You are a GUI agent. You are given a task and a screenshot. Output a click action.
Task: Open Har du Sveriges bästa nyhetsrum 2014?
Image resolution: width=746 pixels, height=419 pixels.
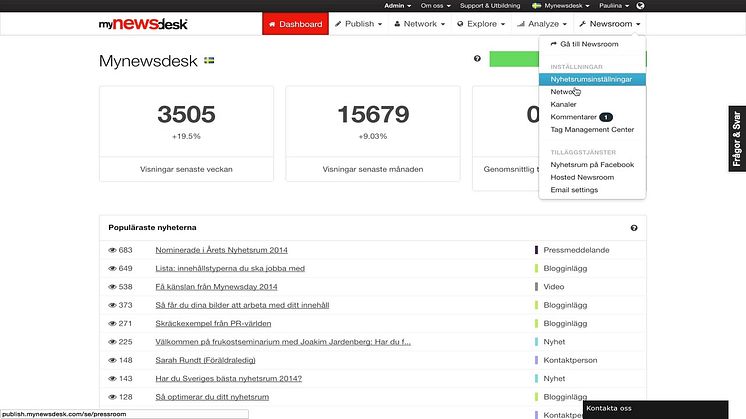click(x=228, y=379)
